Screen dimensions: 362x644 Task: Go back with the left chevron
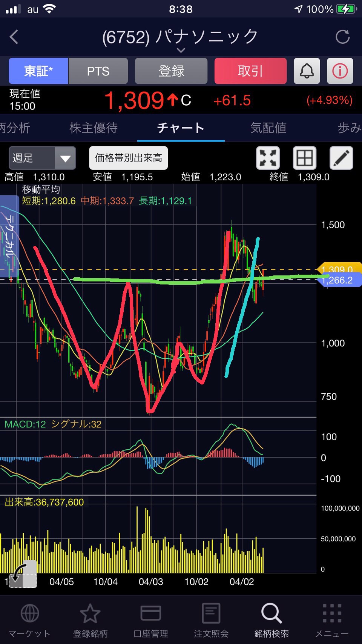14,37
